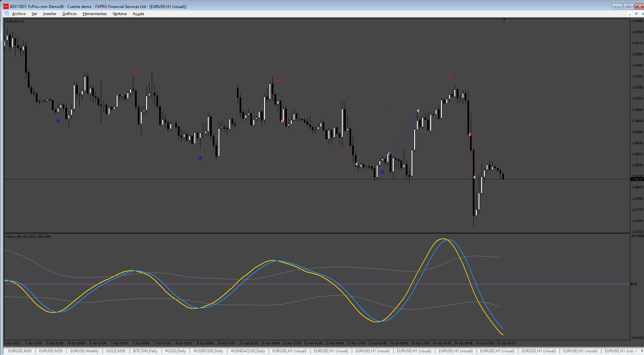Click the 1.09980 price axis value
644x355 pixels.
(637, 21)
